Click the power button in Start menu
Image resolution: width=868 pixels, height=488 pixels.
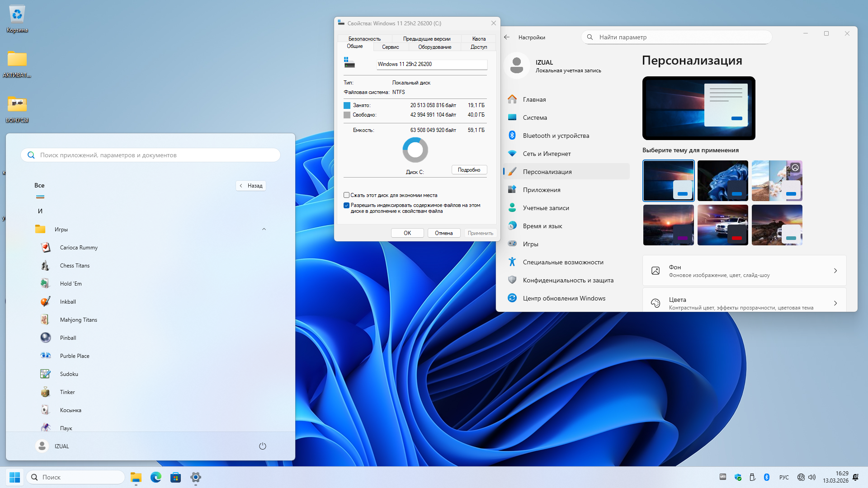263,446
